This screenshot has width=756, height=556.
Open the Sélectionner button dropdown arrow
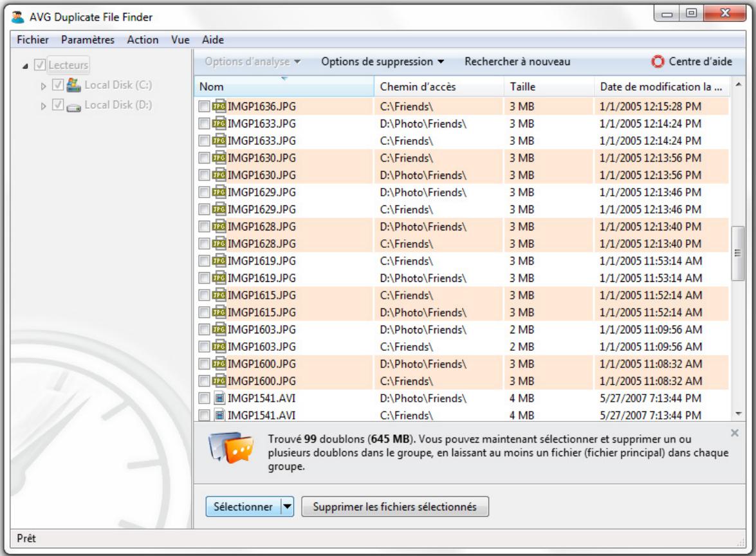click(x=288, y=507)
